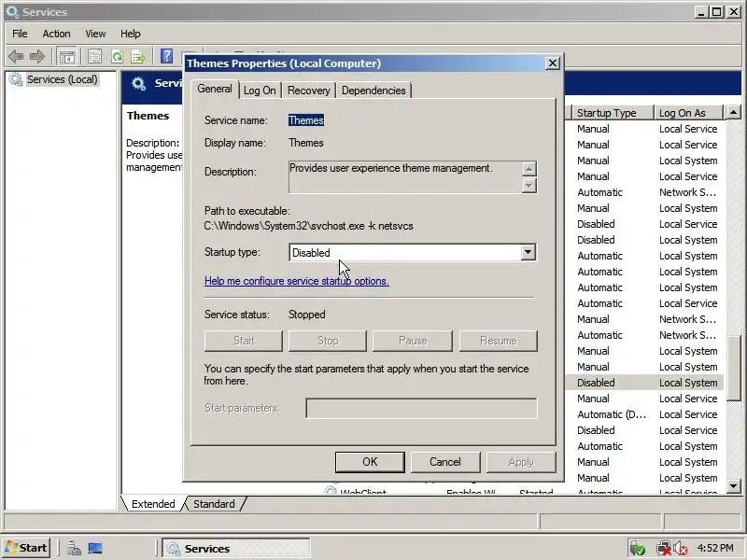Open the Properties toolbar icon
The image size is (747, 560).
point(94,57)
